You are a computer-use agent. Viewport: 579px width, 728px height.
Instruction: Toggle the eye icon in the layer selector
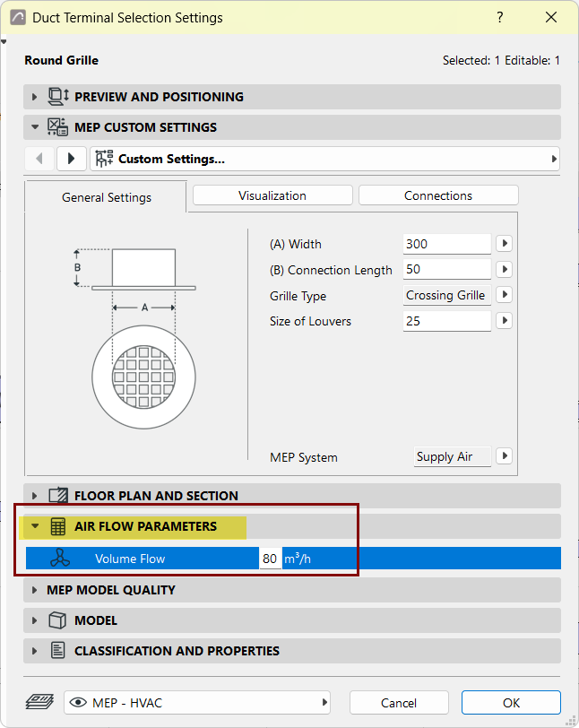coord(78,703)
